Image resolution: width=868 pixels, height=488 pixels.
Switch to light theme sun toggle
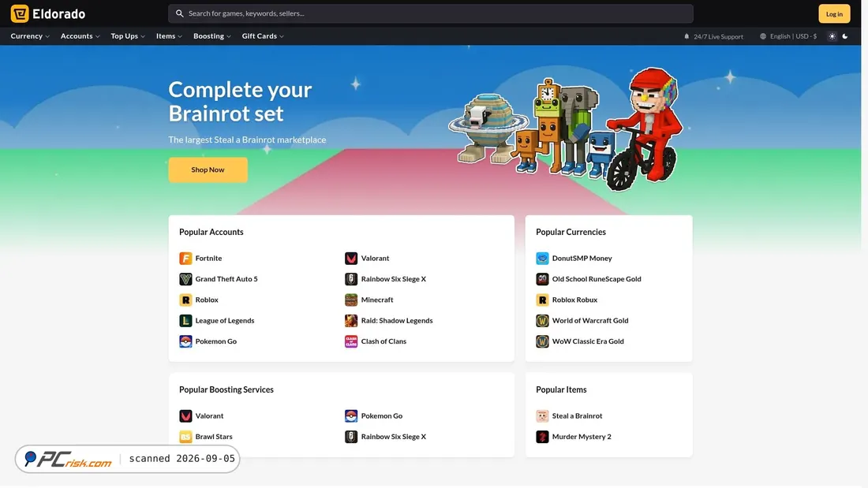tap(832, 36)
